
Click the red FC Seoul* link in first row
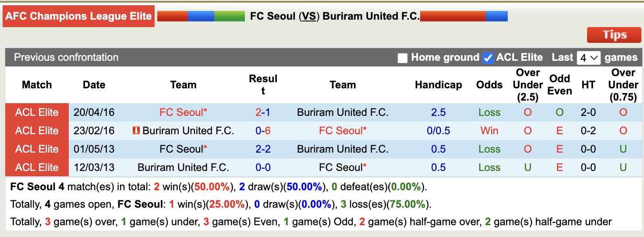click(183, 112)
